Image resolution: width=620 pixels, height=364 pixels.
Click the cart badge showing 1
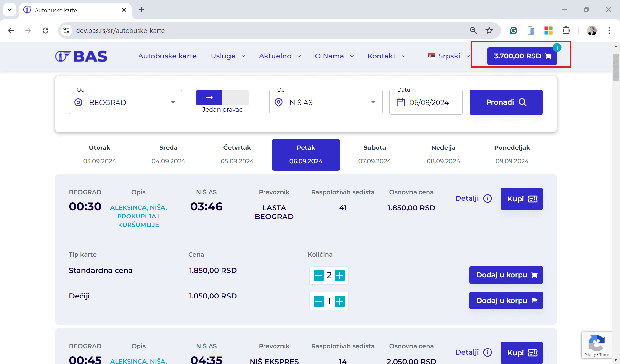tap(557, 48)
